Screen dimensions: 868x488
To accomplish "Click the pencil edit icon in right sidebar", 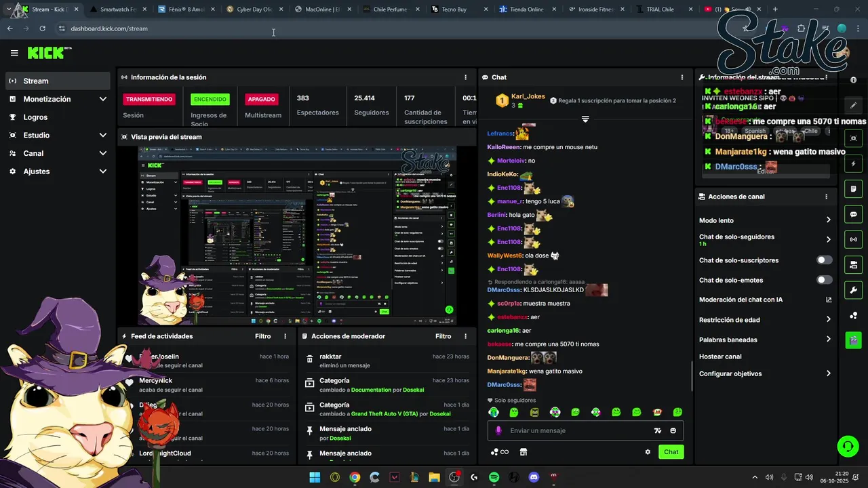I will coord(853,106).
